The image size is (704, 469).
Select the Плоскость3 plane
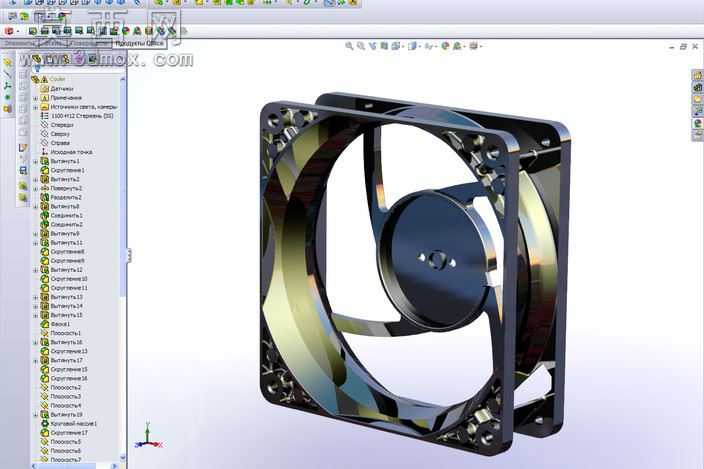pos(61,396)
